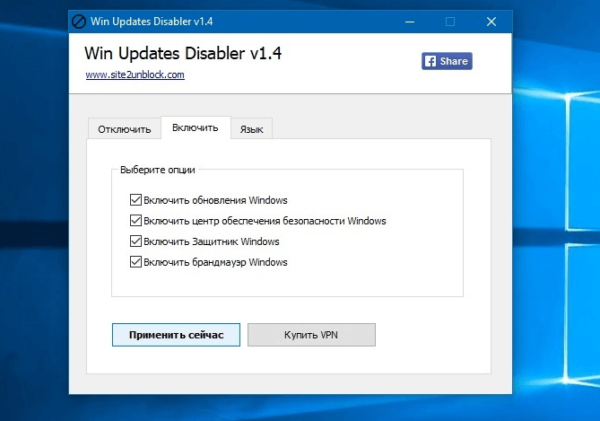Click the 'Выберите опции' group label

[158, 170]
